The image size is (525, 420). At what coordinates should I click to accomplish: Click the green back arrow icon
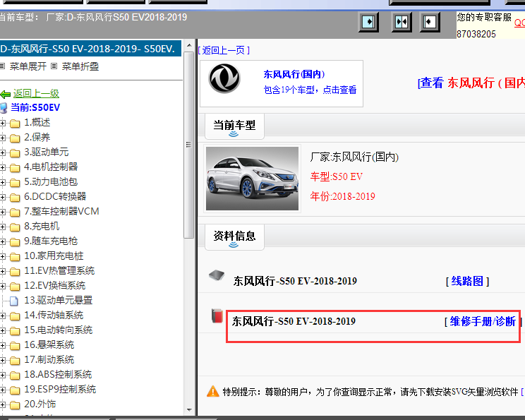(x=6, y=95)
